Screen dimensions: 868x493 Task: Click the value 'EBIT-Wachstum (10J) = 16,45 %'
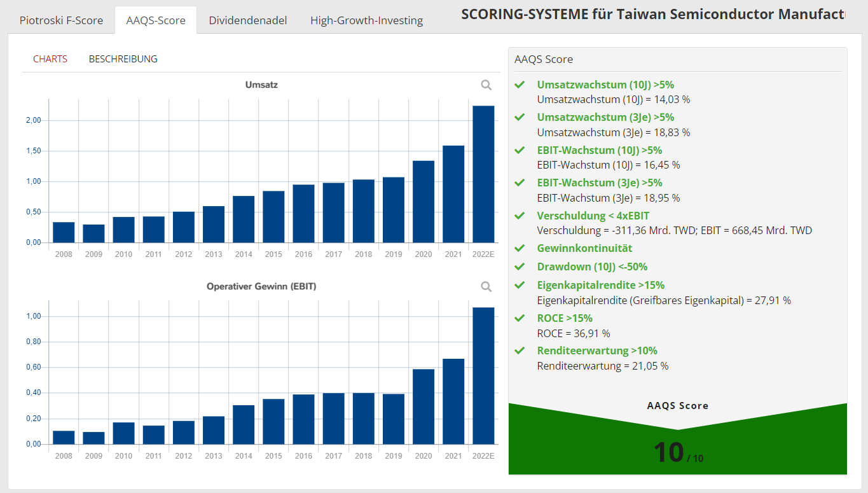(609, 165)
